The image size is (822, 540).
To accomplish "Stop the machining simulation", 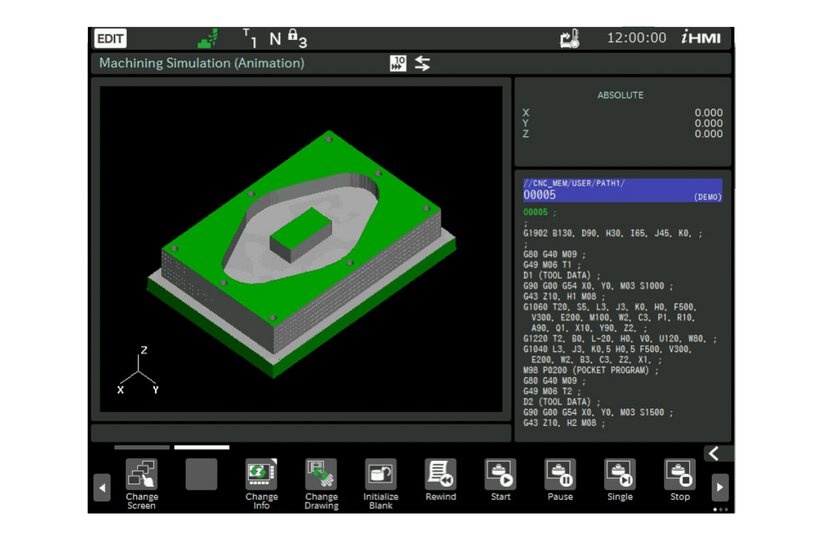I will (x=680, y=475).
